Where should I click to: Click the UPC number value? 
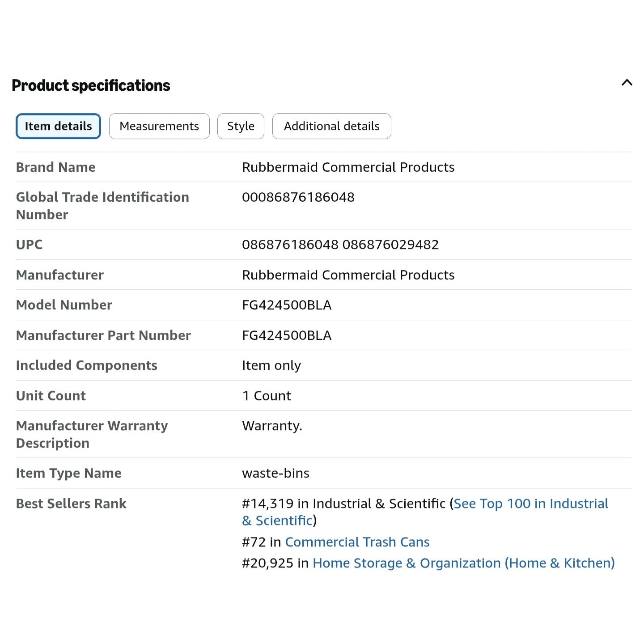coord(340,245)
